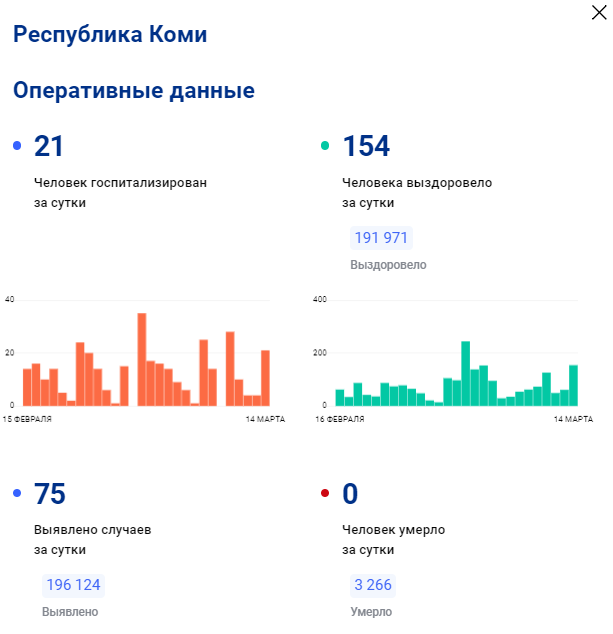Click the last bar of the green chart
613x634 pixels.
[x=573, y=385]
